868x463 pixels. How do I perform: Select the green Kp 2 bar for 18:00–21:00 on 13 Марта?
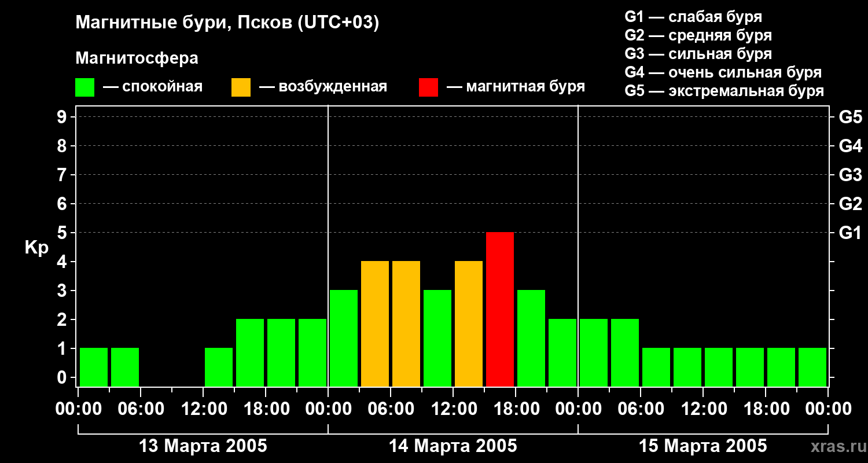pyautogui.click(x=281, y=352)
